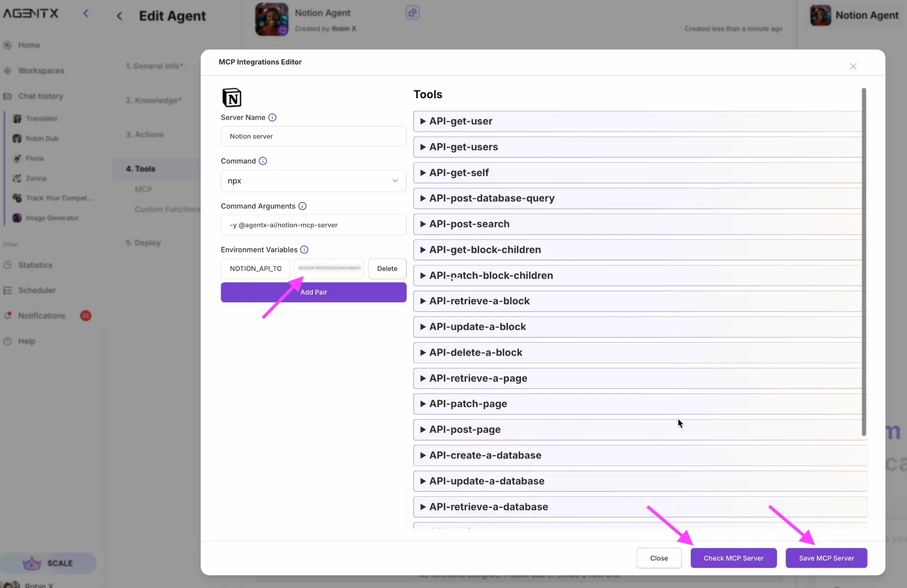907x588 pixels.
Task: Click the NOTION_API_TO variable name field
Action: tap(255, 269)
